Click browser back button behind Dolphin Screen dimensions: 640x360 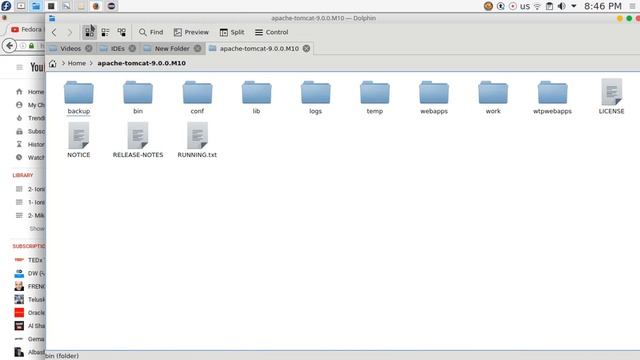coord(10,46)
